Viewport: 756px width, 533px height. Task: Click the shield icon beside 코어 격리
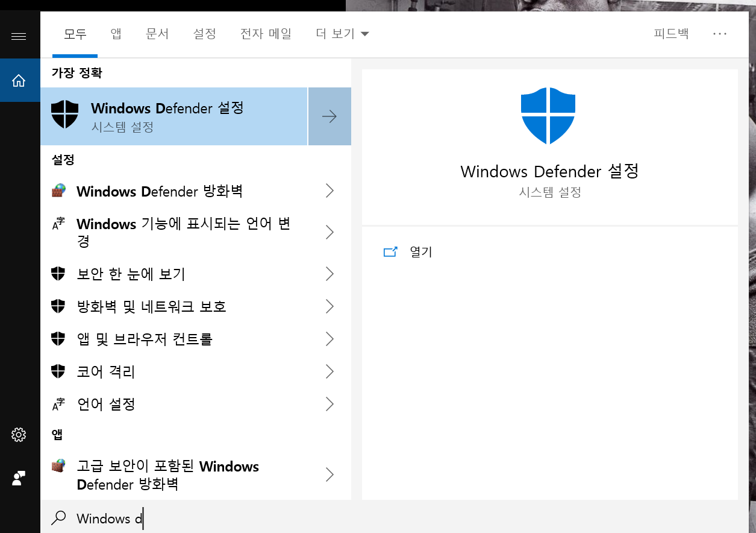tap(58, 371)
